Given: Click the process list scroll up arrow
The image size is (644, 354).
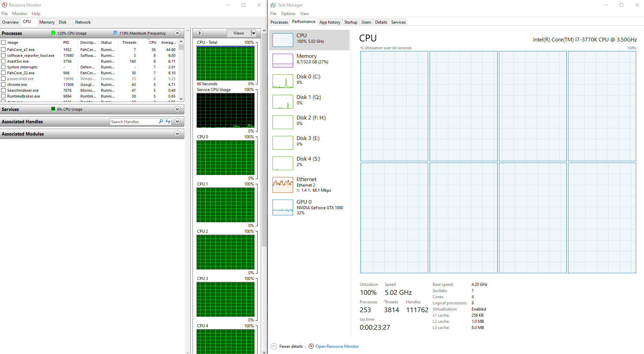Looking at the screenshot, I should coord(181,41).
